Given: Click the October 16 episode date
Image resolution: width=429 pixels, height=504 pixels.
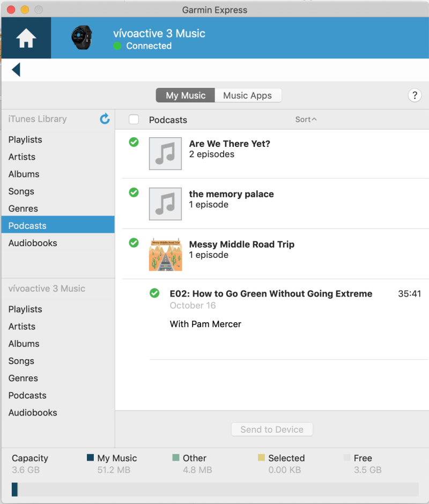Looking at the screenshot, I should (193, 306).
